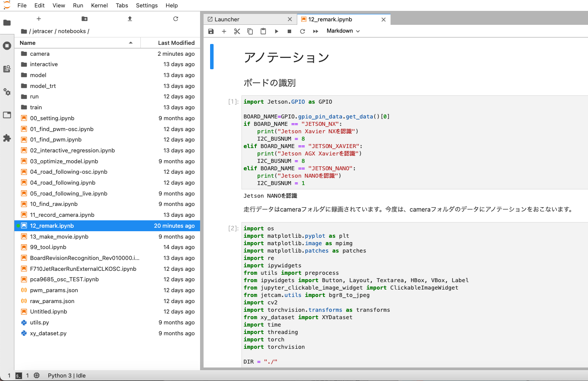
Task: Select xy_dataset.py file
Action: [x=107, y=333]
